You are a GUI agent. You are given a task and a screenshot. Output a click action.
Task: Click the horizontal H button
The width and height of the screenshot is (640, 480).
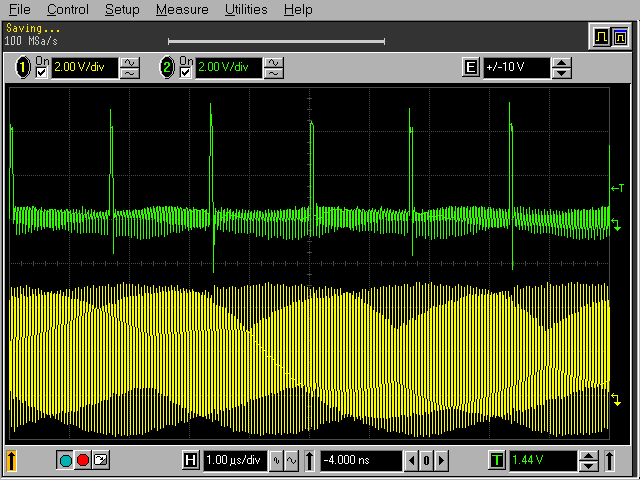(x=190, y=460)
